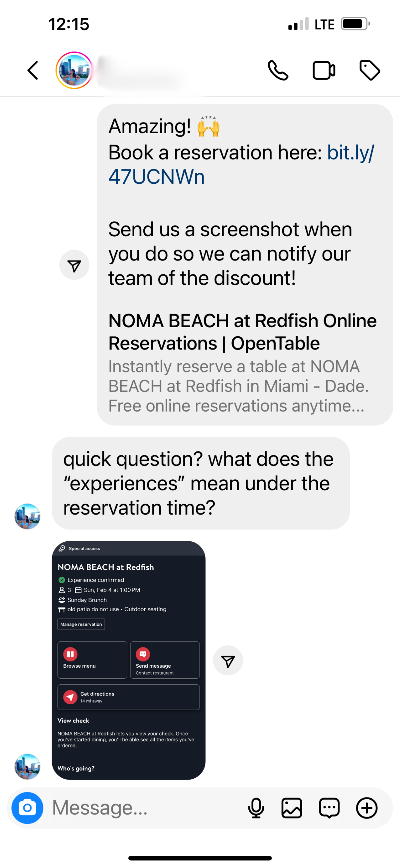Viewport: 400px width, 868px height.
Task: Tap the microphone to record a voice message
Action: tap(256, 808)
